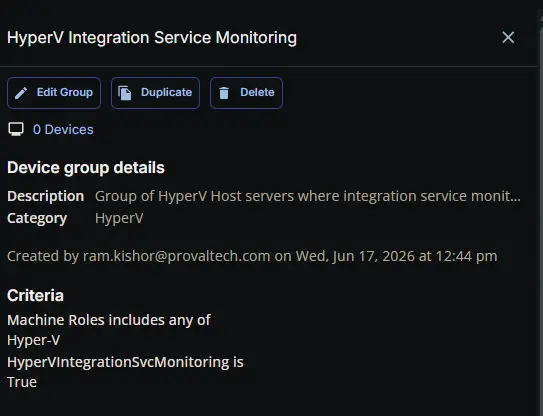
Task: Select the True criteria value
Action: pos(22,382)
